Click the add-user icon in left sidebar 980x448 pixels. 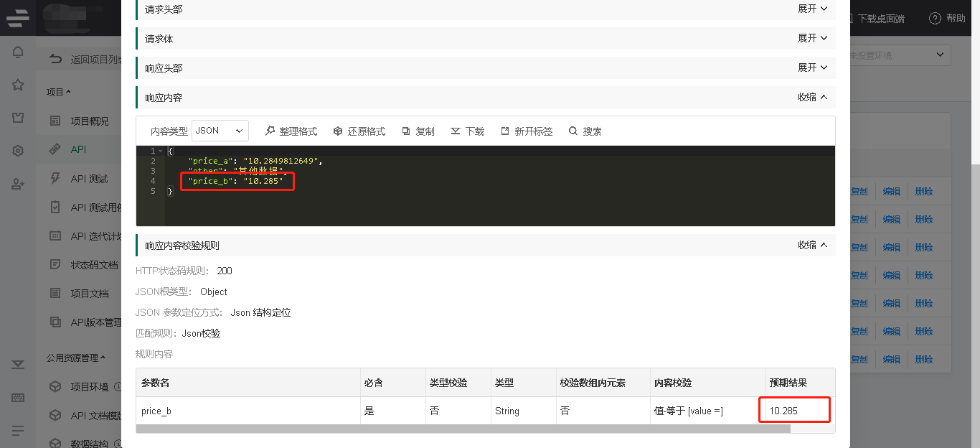[18, 184]
